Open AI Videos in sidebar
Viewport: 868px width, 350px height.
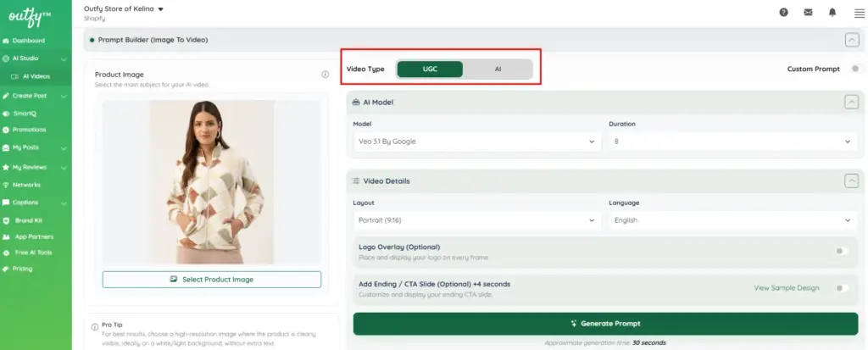click(x=36, y=76)
